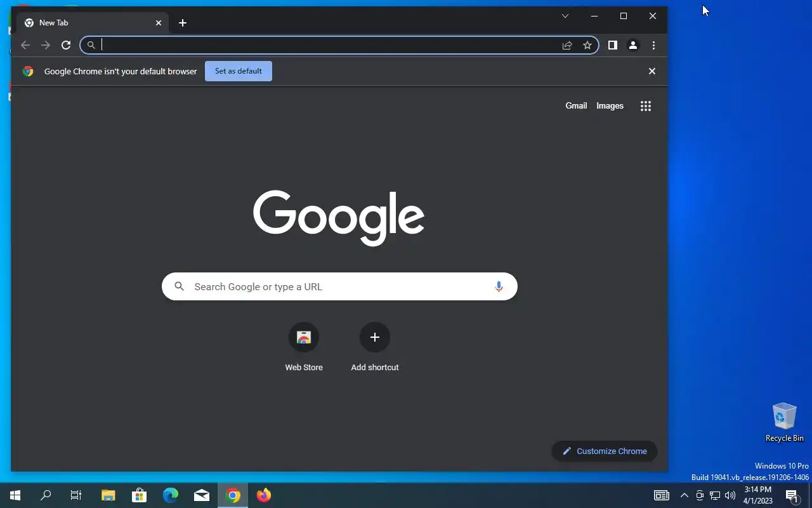The width and height of the screenshot is (812, 508).
Task: Add a new shortcut tile
Action: pyautogui.click(x=375, y=347)
